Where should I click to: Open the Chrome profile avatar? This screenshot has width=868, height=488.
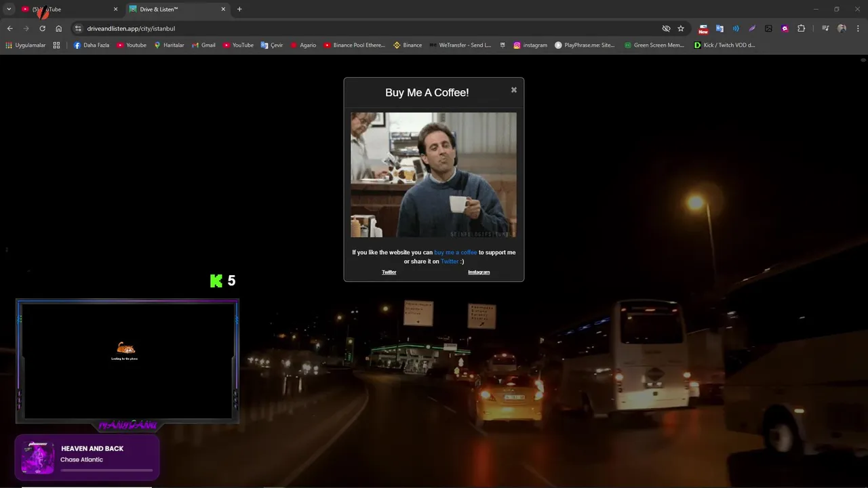[x=842, y=28]
